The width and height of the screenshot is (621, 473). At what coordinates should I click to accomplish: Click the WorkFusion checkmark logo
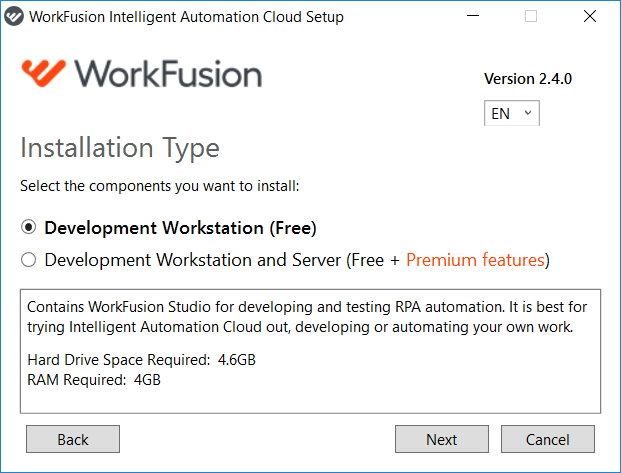click(x=44, y=73)
